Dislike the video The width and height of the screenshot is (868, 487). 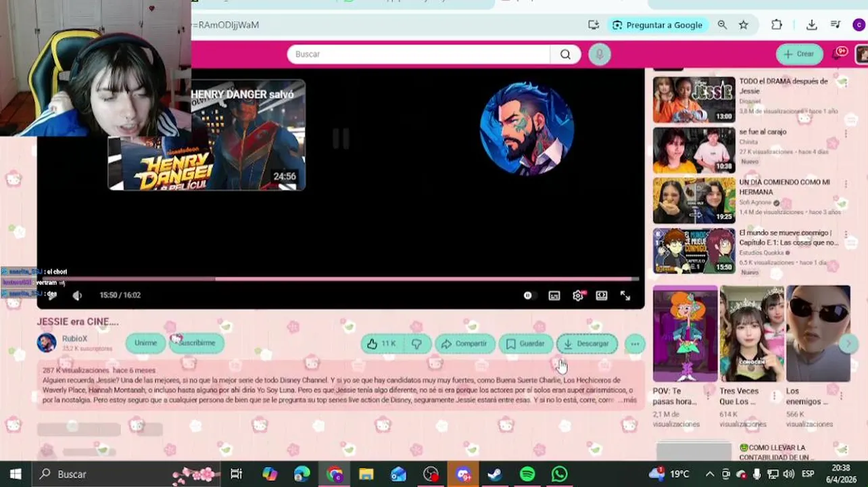[416, 344]
